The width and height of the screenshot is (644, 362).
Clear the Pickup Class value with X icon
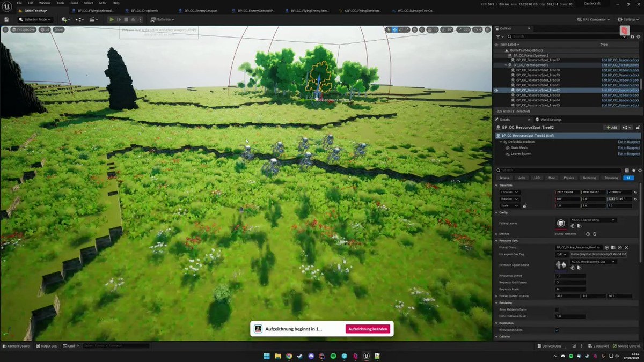tap(626, 247)
